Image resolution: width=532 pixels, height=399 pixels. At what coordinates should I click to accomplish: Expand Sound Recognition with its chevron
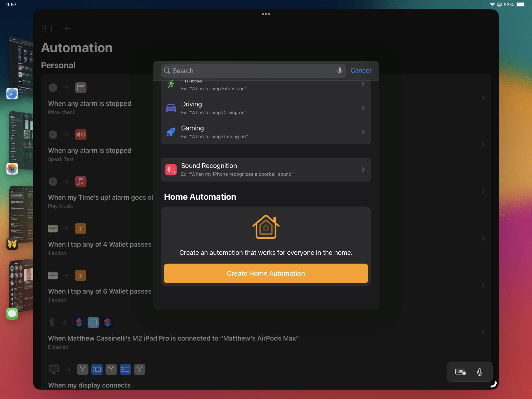pyautogui.click(x=363, y=169)
